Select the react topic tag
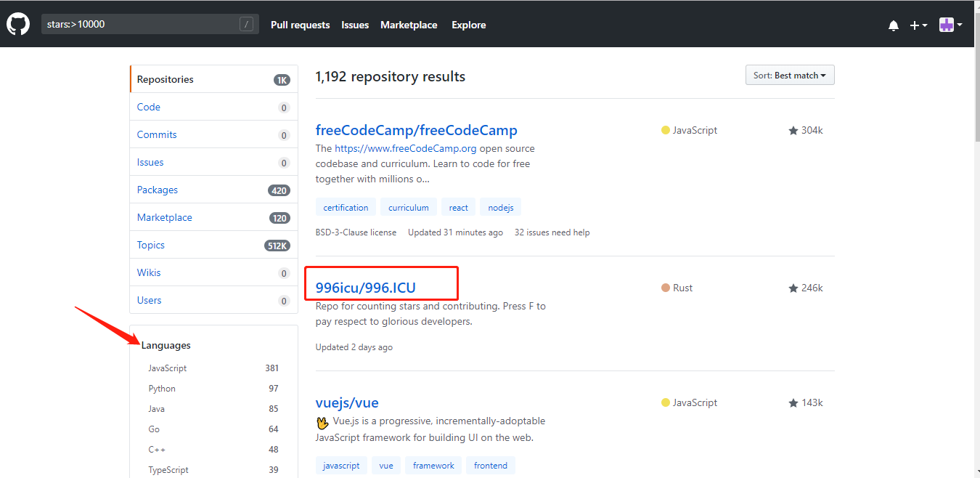Image resolution: width=980 pixels, height=478 pixels. (458, 207)
